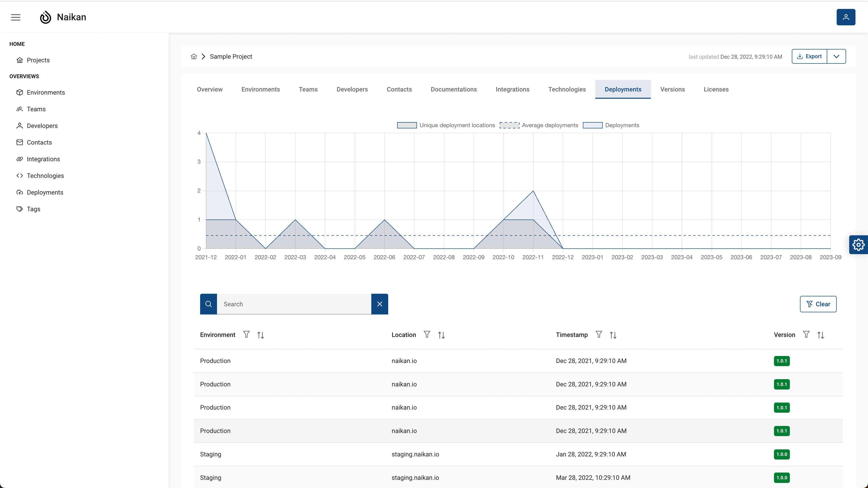The height and width of the screenshot is (488, 868).
Task: Click the Technologies sidebar icon
Action: (20, 175)
